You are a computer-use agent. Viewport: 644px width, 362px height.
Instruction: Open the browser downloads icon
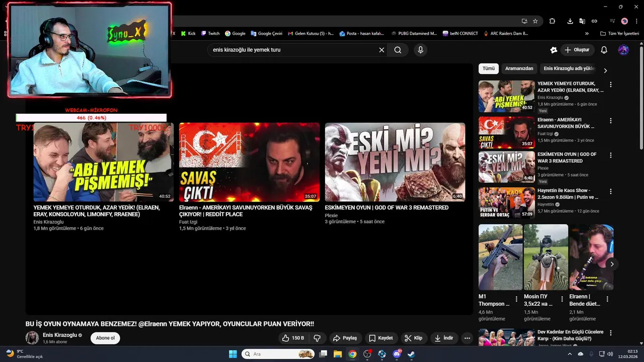click(x=570, y=21)
